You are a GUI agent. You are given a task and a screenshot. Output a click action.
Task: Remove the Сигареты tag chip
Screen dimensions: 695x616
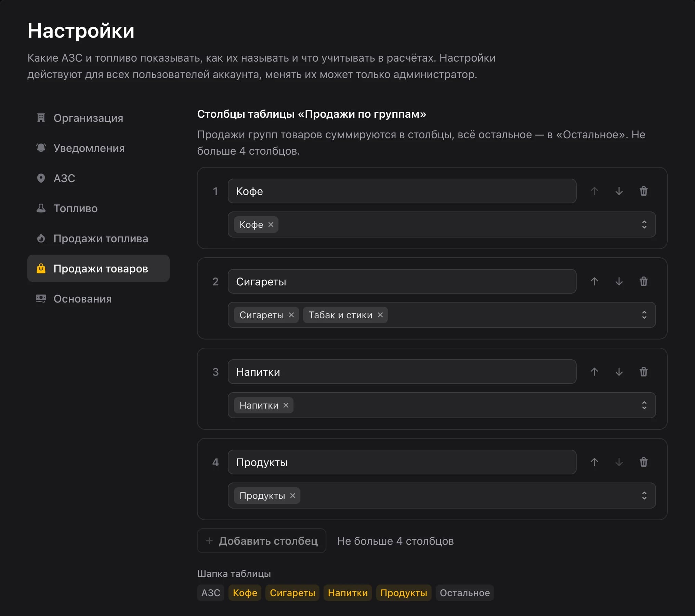coord(291,315)
